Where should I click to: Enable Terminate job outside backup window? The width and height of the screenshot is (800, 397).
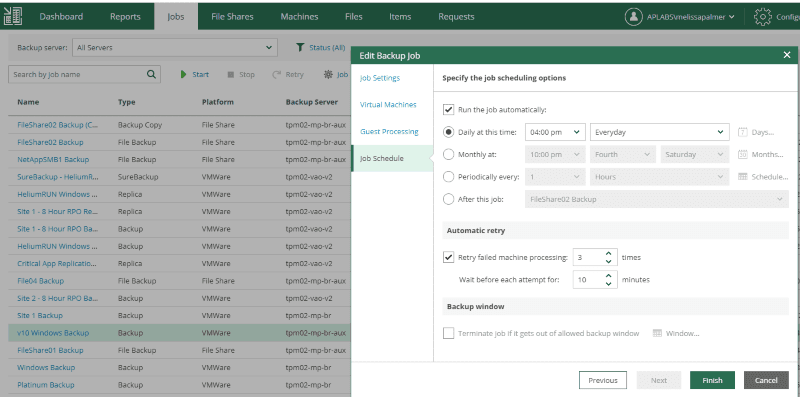click(x=448, y=333)
